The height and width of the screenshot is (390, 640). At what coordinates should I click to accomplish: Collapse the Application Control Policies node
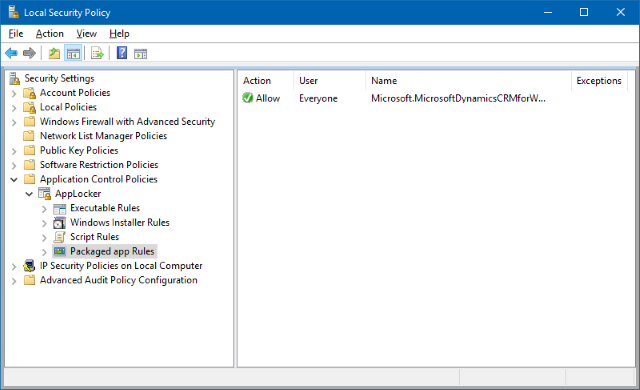point(14,179)
